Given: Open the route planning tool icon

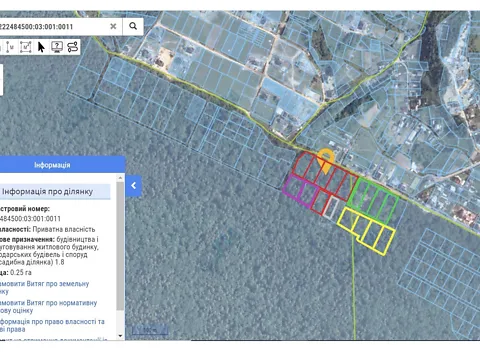Looking at the screenshot, I should tap(73, 47).
